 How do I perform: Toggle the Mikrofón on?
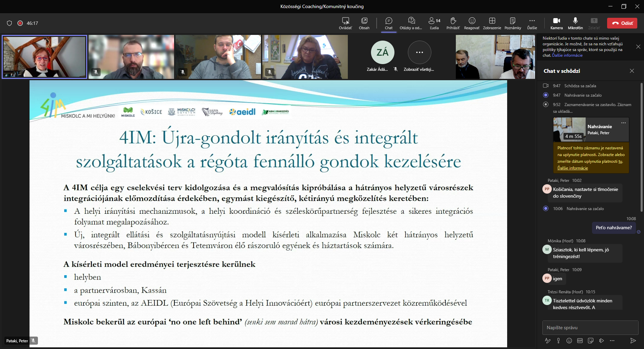575,23
